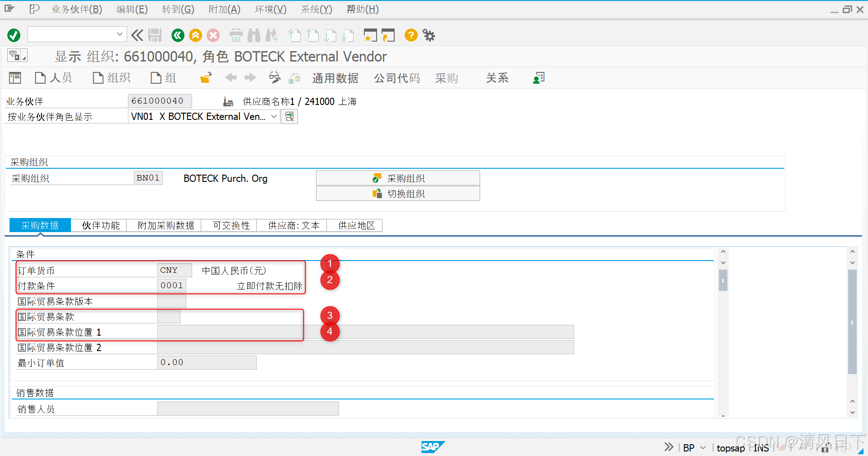Click the outer vertical scrollbar thumb
The image size is (868, 456).
click(852, 322)
